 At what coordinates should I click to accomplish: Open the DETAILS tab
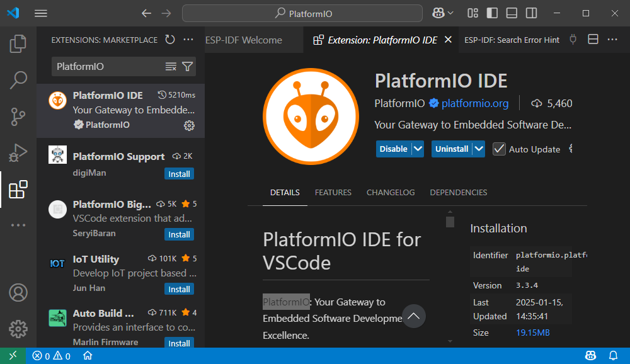pyautogui.click(x=285, y=193)
